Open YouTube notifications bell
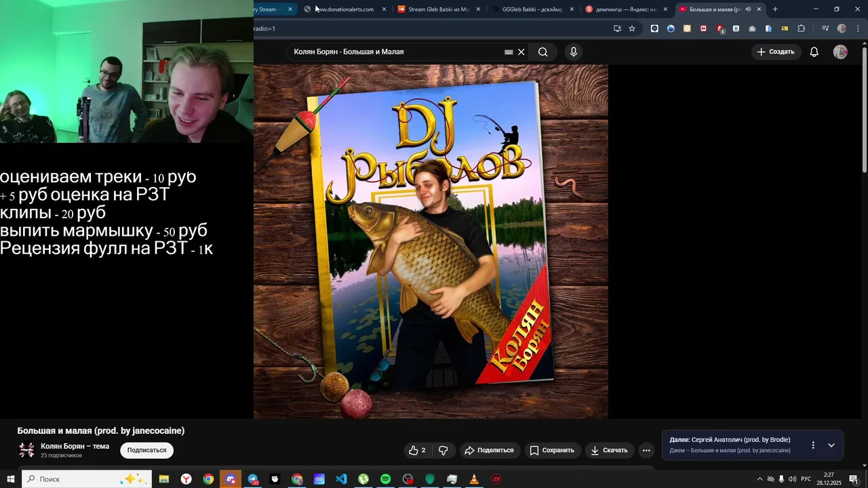This screenshot has width=868, height=488. tap(814, 52)
